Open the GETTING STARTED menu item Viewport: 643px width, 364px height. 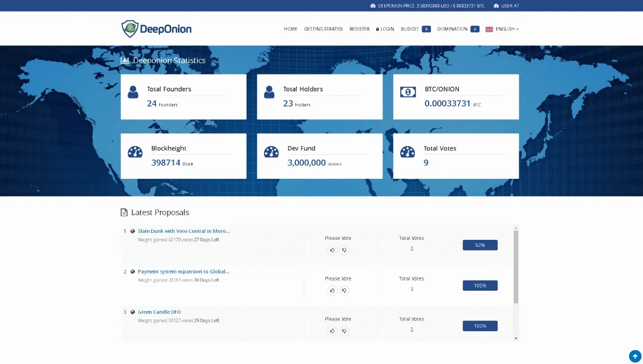tap(323, 29)
